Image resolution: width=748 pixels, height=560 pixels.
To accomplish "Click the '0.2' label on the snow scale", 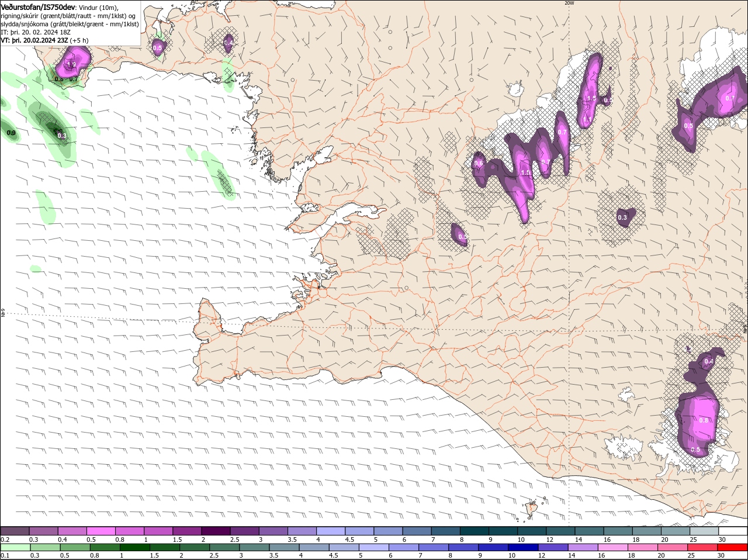I will click(x=5, y=540).
